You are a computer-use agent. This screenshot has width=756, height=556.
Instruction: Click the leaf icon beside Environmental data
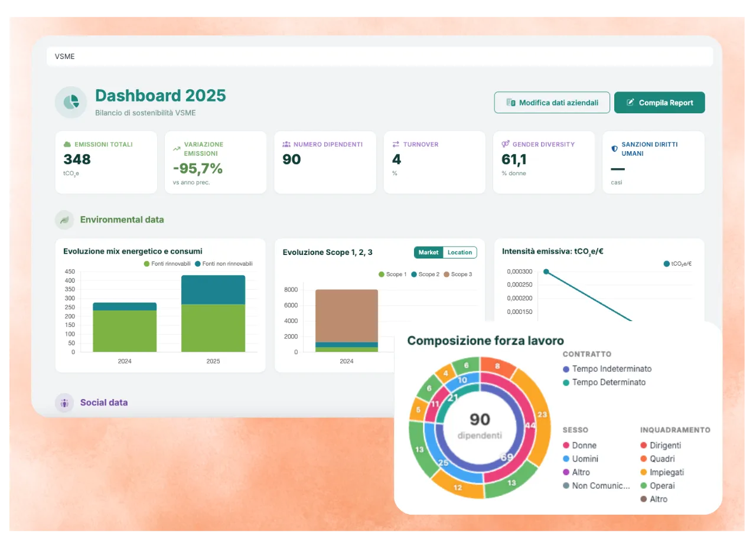[64, 220]
